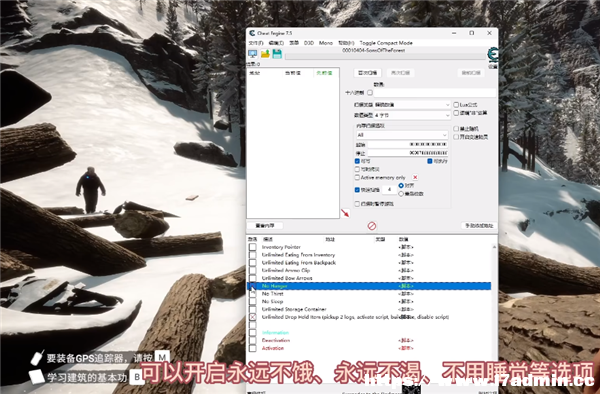Screen dimensions: 600x394
Task: Open the value type 4 bytes dropdown
Action: [x=412, y=115]
